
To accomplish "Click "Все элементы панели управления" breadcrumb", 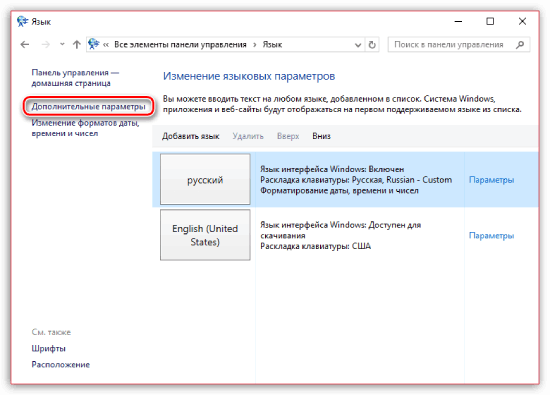I will (180, 45).
